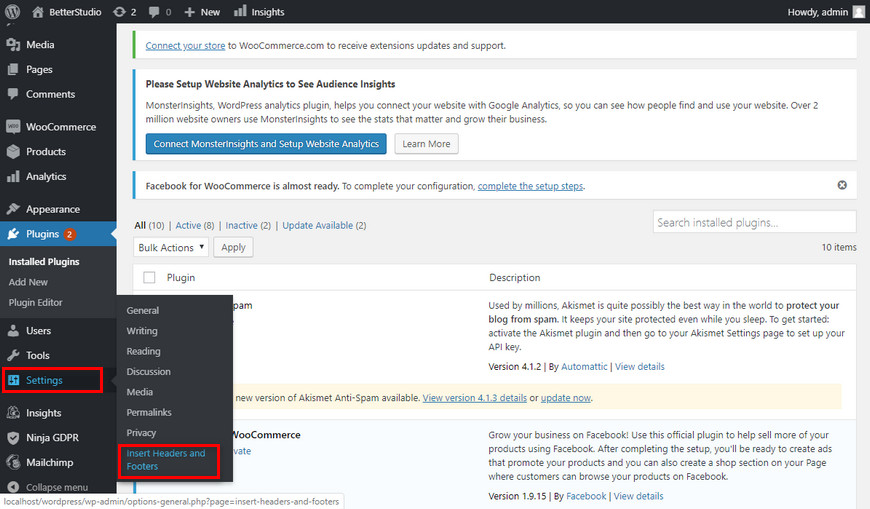Click the Appearance brush icon in sidebar
The height and width of the screenshot is (509, 870).
pos(13,209)
